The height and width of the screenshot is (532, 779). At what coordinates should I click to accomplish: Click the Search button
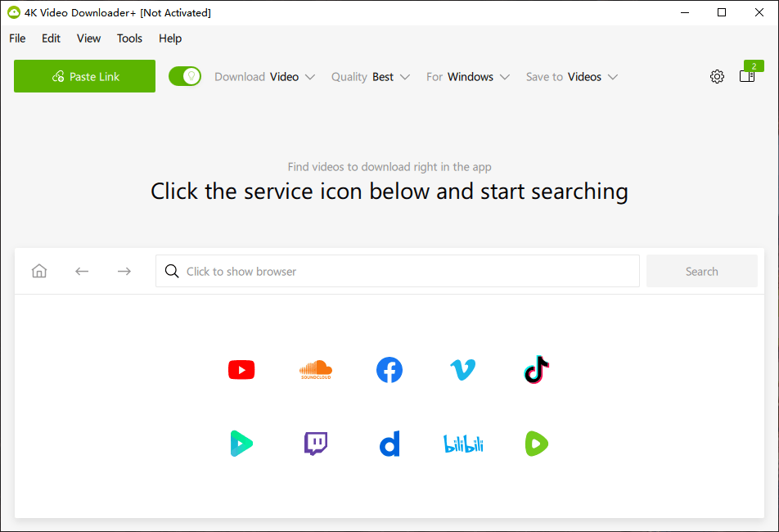(701, 271)
